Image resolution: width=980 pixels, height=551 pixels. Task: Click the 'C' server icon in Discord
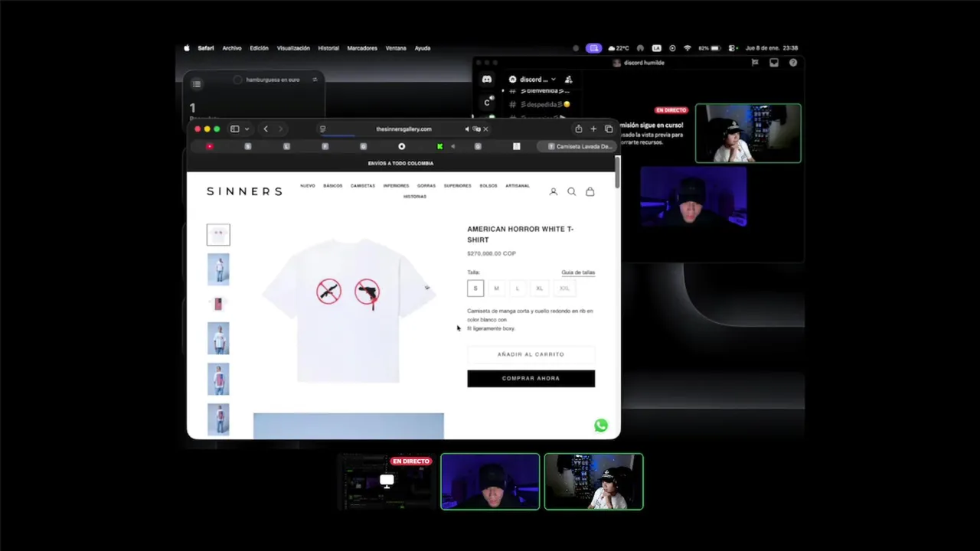(487, 102)
